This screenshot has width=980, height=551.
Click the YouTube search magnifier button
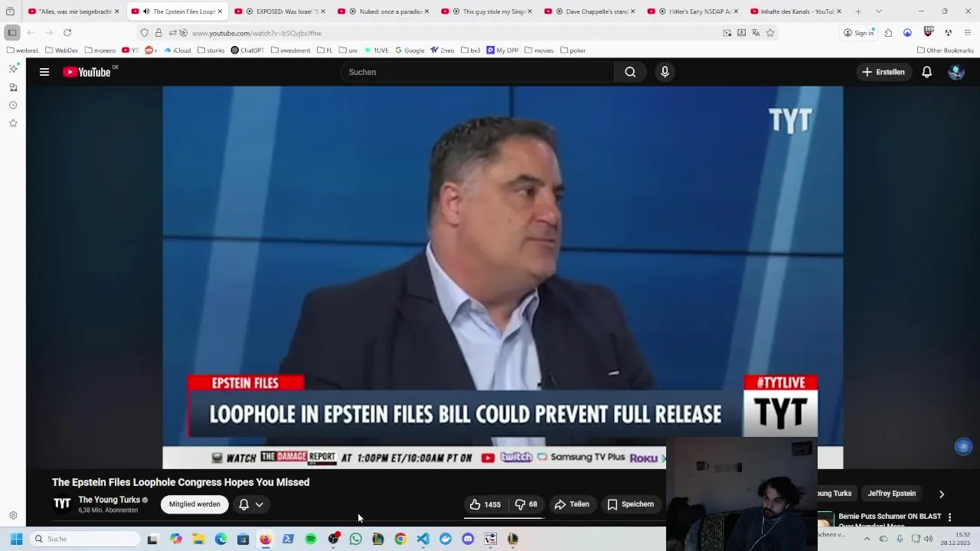click(x=630, y=72)
